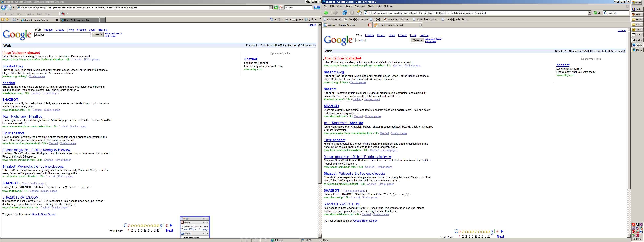Viewport: 644px width, 242px height.
Task: Click the red Stop icon in Internet Explorer
Action: click(x=281, y=7)
